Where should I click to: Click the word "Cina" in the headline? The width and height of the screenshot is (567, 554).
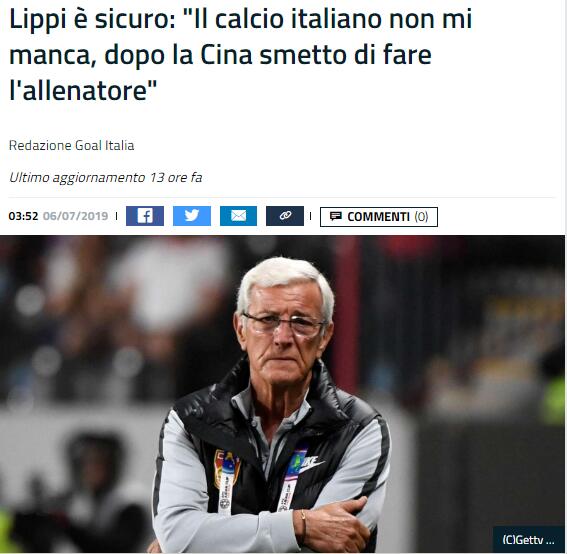click(226, 55)
